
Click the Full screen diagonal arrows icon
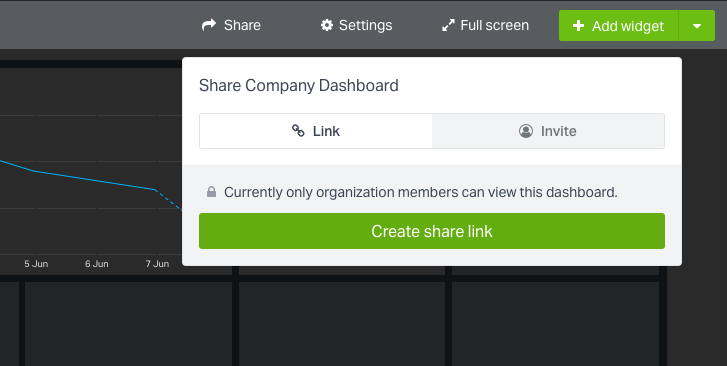448,26
